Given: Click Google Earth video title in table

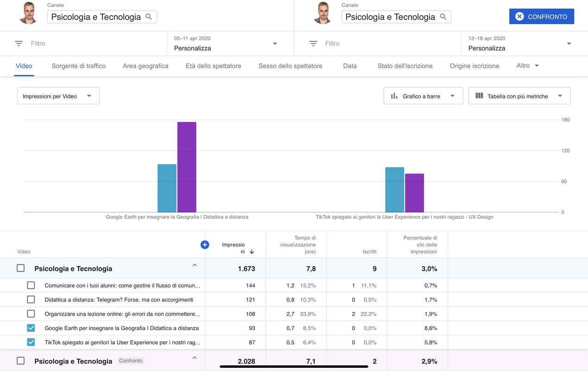Looking at the screenshot, I should (x=122, y=328).
